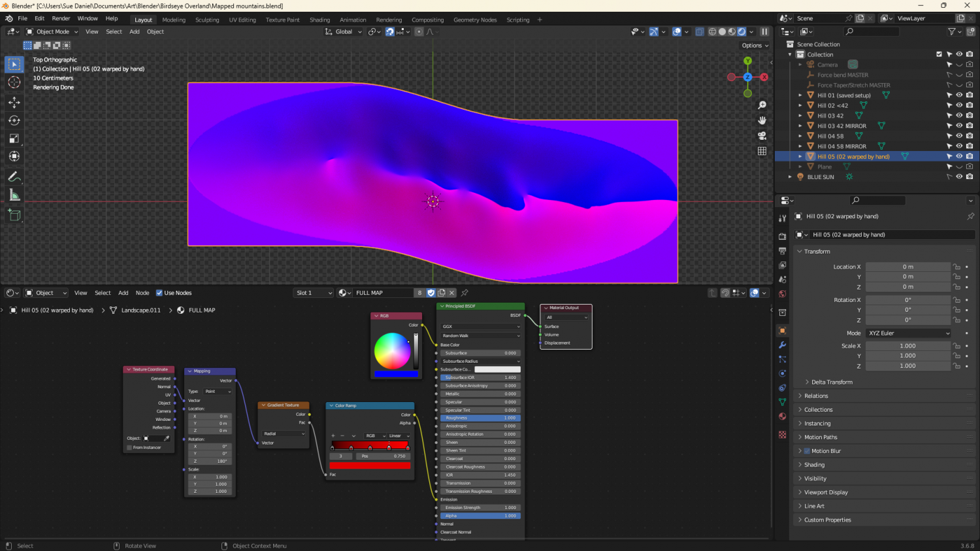Image resolution: width=980 pixels, height=551 pixels.
Task: Open the Render properties tab
Action: coord(783,237)
